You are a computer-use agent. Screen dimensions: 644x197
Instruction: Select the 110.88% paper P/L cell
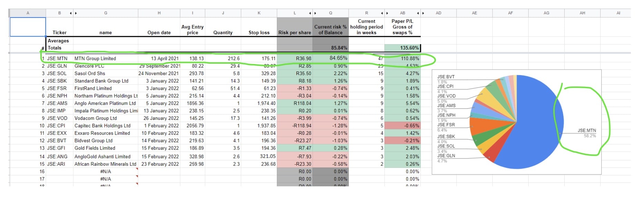click(x=402, y=59)
